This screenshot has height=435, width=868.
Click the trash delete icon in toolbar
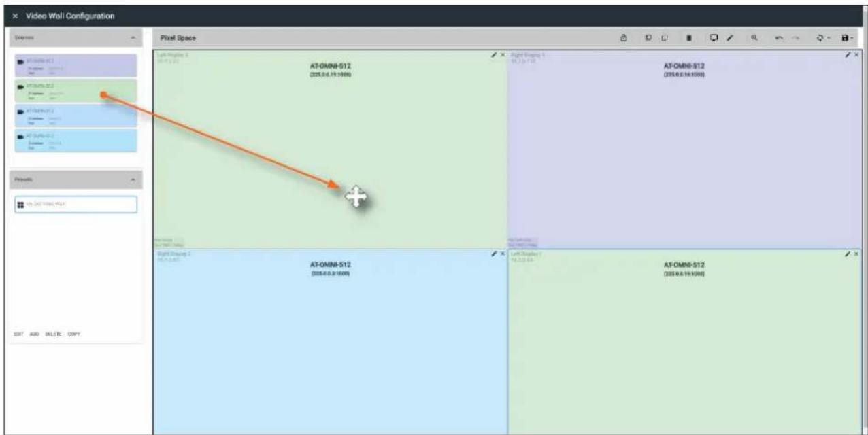pyautogui.click(x=689, y=38)
